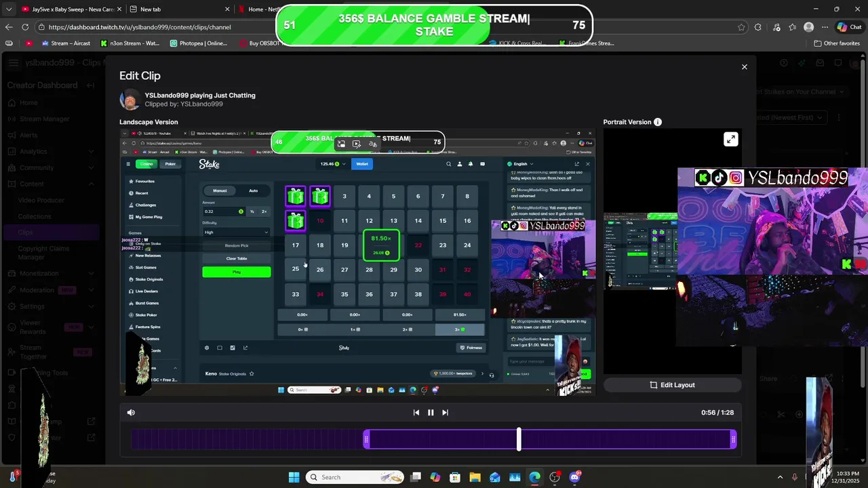Viewport: 868px width, 488px height.
Task: Click the translate overlay icon on video
Action: (x=372, y=144)
